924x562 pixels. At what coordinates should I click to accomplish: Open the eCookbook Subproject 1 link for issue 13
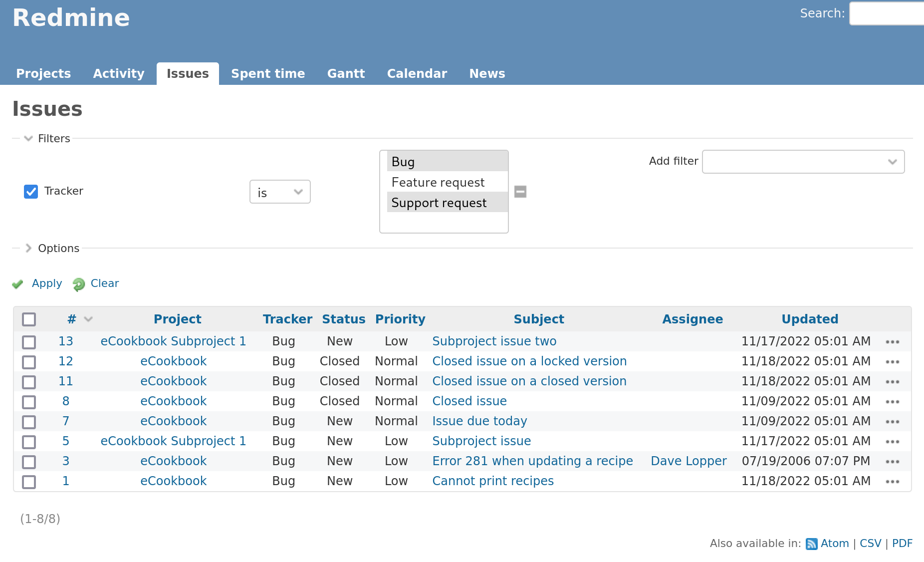click(173, 341)
